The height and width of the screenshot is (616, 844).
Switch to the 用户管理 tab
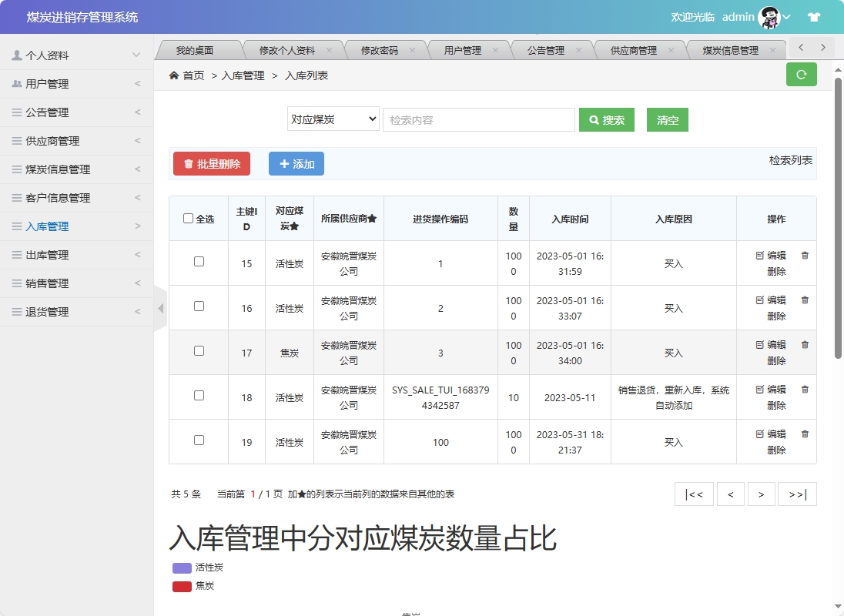[462, 49]
